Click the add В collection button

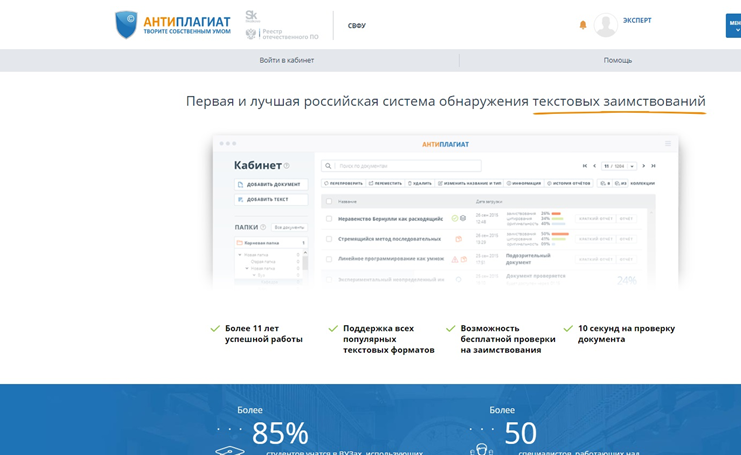(605, 183)
